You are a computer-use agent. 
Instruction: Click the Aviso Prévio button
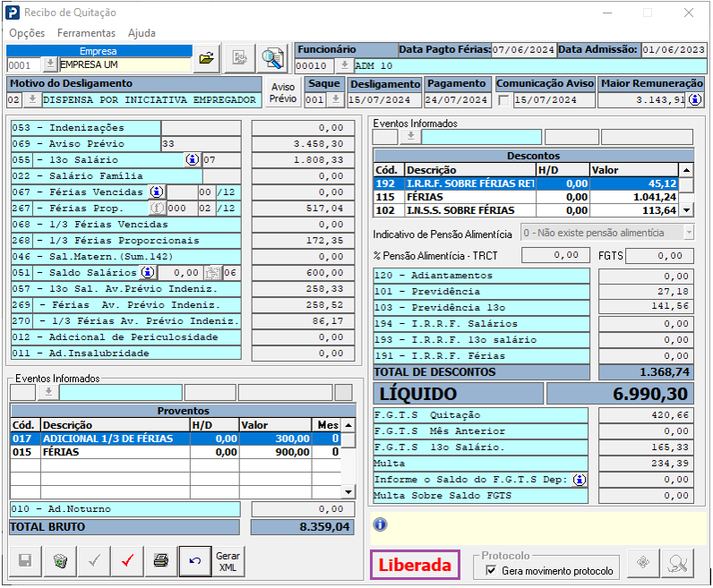(283, 93)
